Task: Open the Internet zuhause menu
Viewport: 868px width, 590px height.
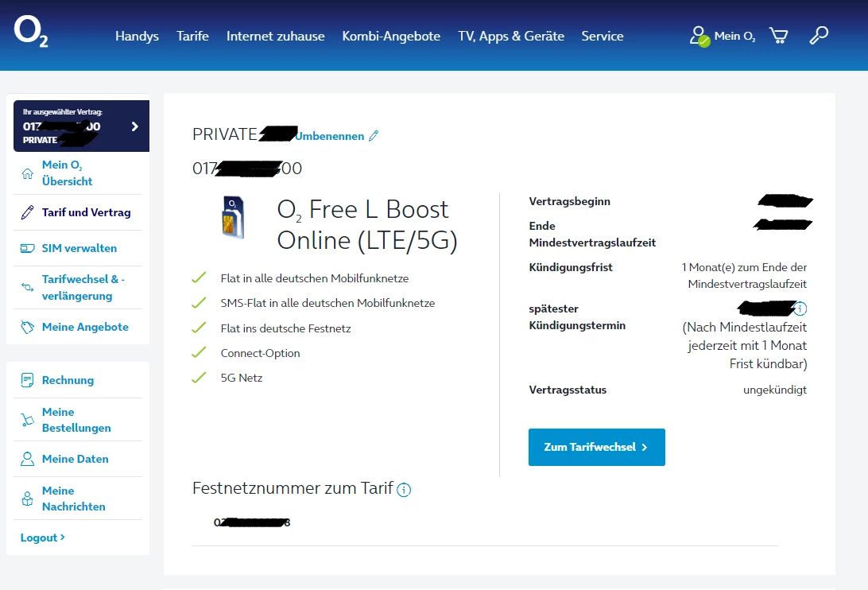Action: click(x=276, y=36)
